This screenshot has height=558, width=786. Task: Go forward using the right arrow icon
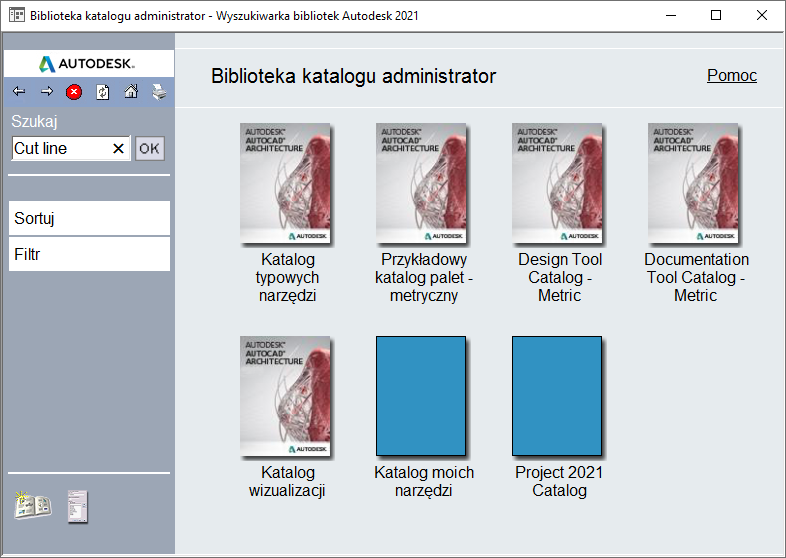tap(47, 91)
